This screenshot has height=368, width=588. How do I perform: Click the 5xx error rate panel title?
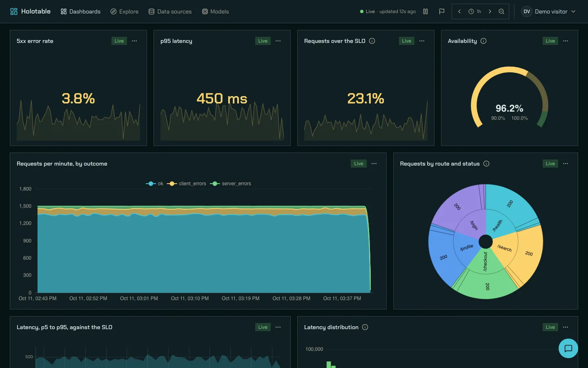tap(35, 41)
